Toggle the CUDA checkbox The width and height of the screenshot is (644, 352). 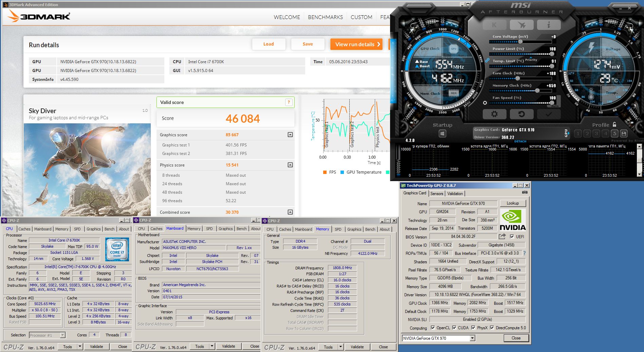pos(454,328)
